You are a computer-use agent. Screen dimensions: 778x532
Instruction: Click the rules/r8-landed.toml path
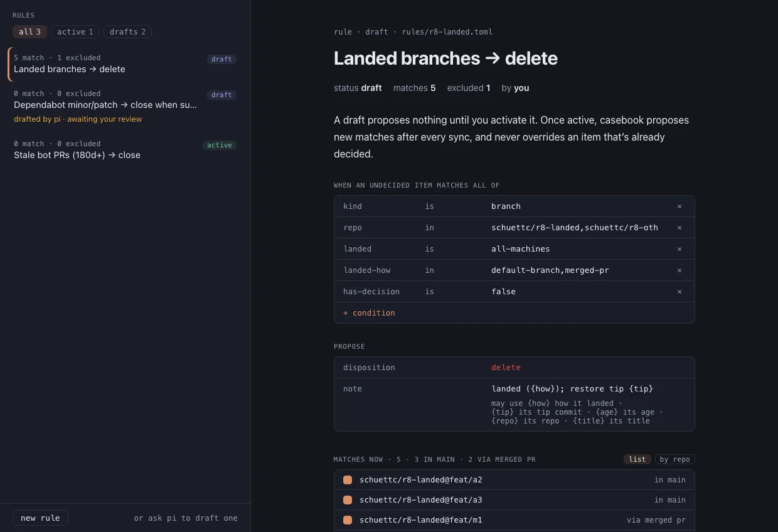tap(447, 32)
